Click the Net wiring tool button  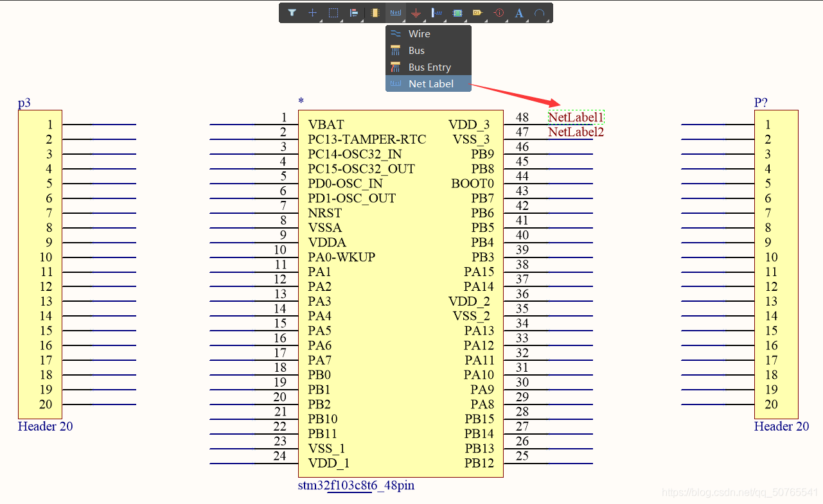[x=396, y=12]
